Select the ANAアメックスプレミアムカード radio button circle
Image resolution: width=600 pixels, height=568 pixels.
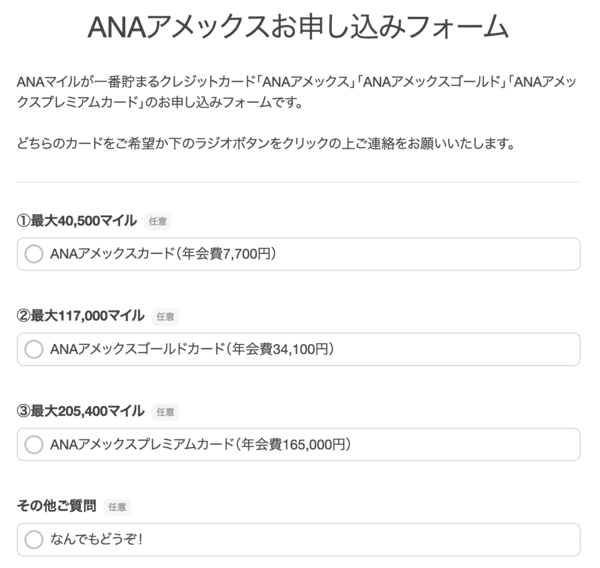pos(33,444)
